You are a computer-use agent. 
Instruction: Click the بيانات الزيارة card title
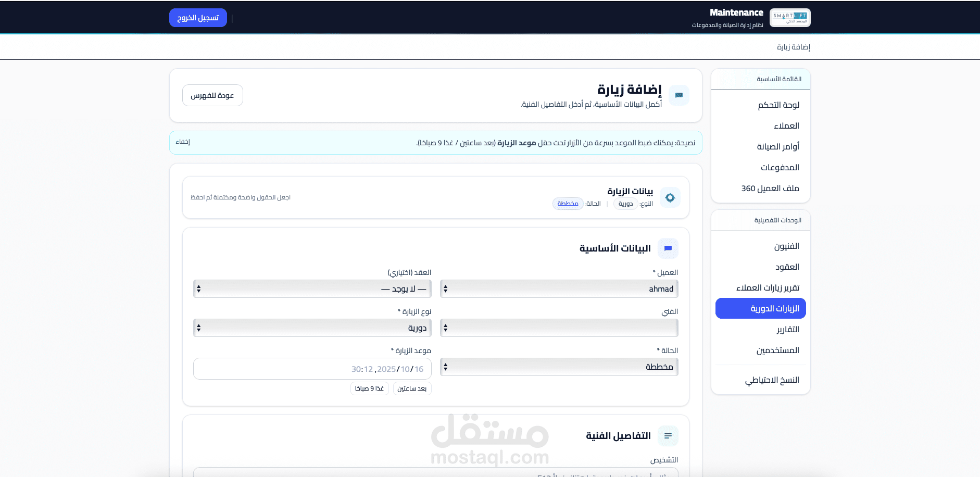tap(630, 192)
